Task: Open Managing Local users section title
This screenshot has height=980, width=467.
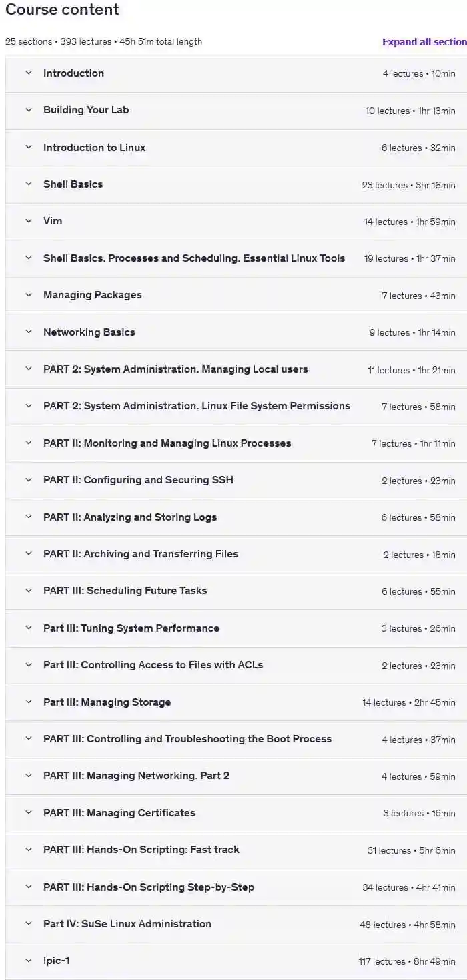Action: point(175,369)
